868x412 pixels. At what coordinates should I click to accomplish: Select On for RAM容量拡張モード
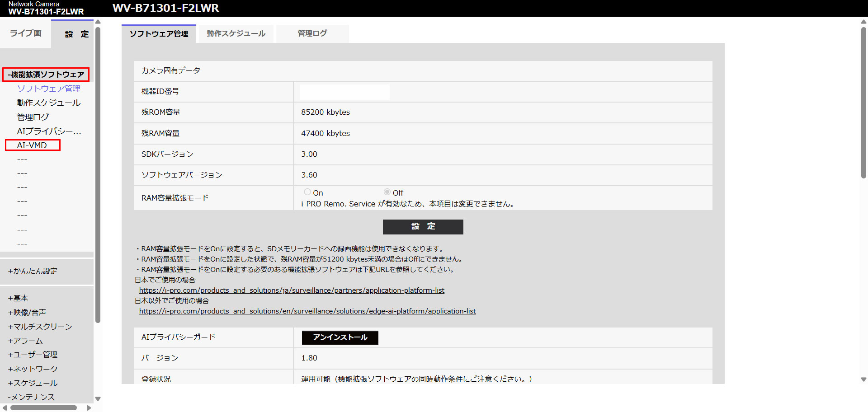click(307, 192)
